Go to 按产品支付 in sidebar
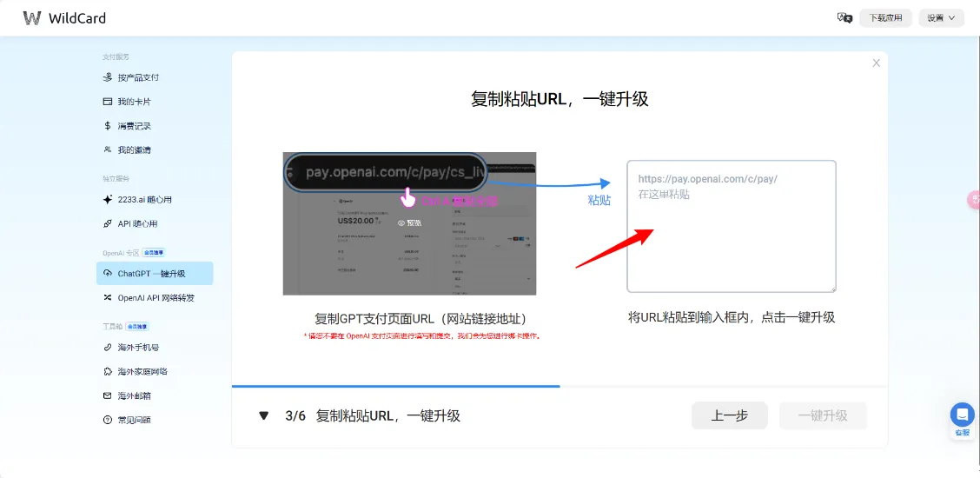Screen dimensions: 980x478 point(138,77)
